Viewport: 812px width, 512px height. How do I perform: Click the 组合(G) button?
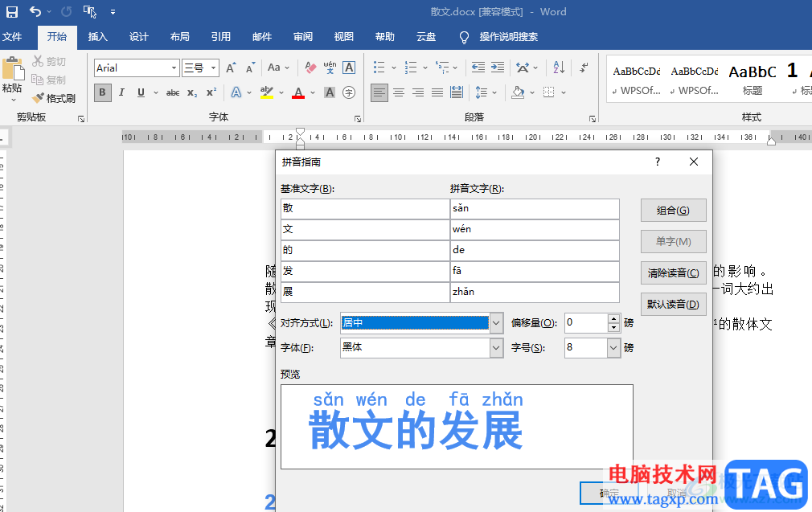click(x=673, y=210)
